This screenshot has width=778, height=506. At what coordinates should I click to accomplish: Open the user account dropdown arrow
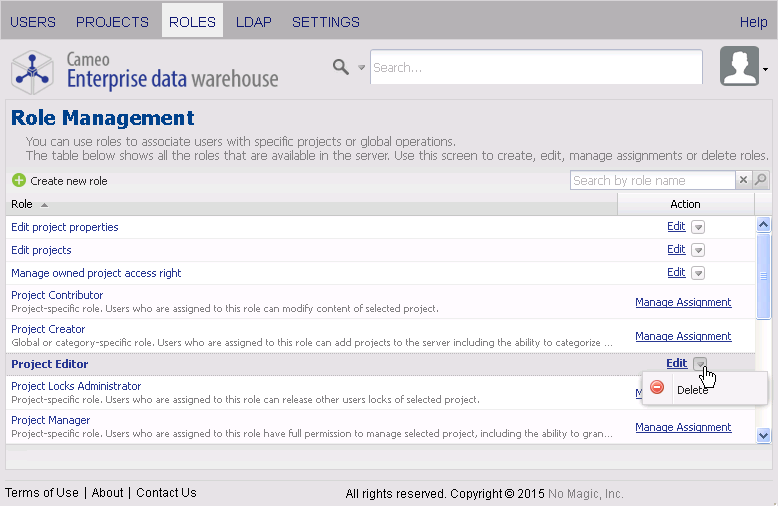765,70
